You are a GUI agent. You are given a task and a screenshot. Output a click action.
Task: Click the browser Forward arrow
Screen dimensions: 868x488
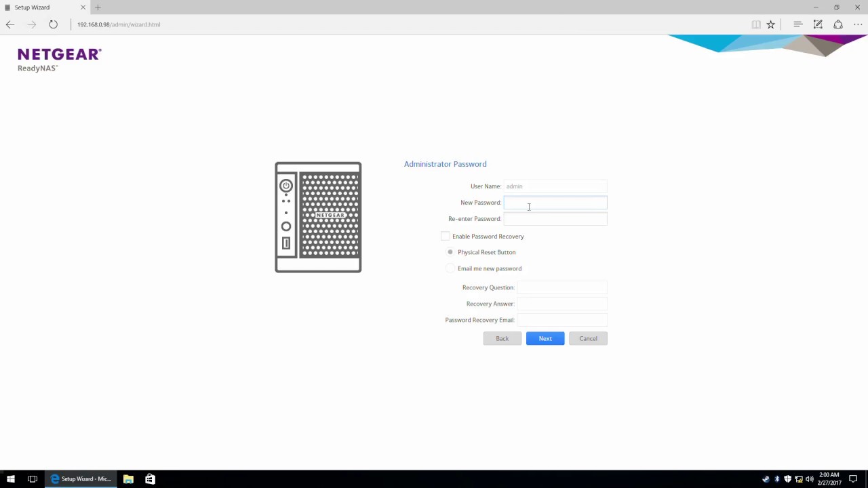click(x=31, y=24)
